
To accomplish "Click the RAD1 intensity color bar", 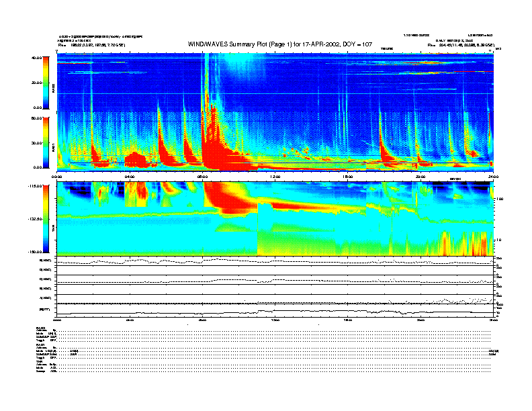I will point(46,142).
